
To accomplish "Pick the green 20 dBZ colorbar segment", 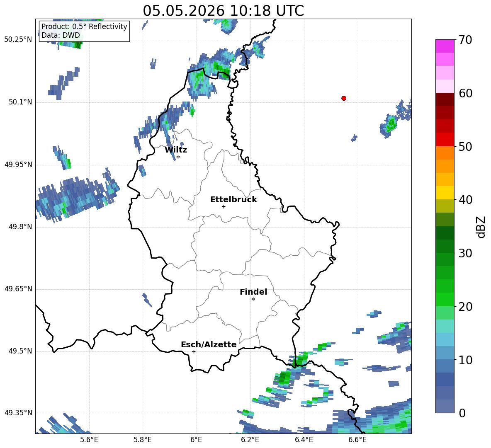I will pos(445,299).
